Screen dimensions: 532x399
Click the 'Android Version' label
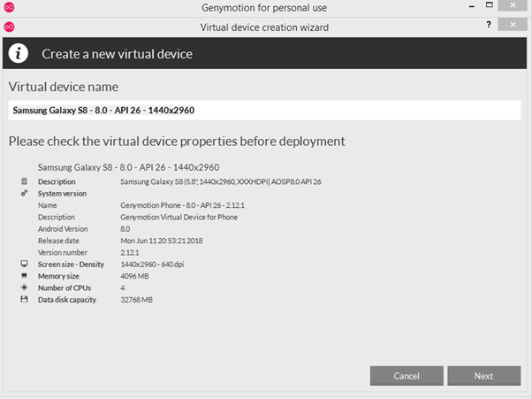pyautogui.click(x=63, y=229)
